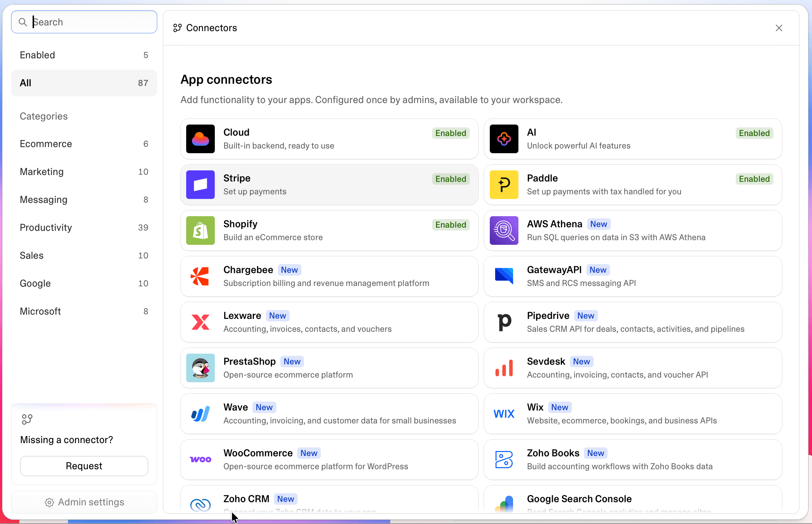Viewport: 812px width, 524px height.
Task: Open Admin settings
Action: tap(84, 502)
